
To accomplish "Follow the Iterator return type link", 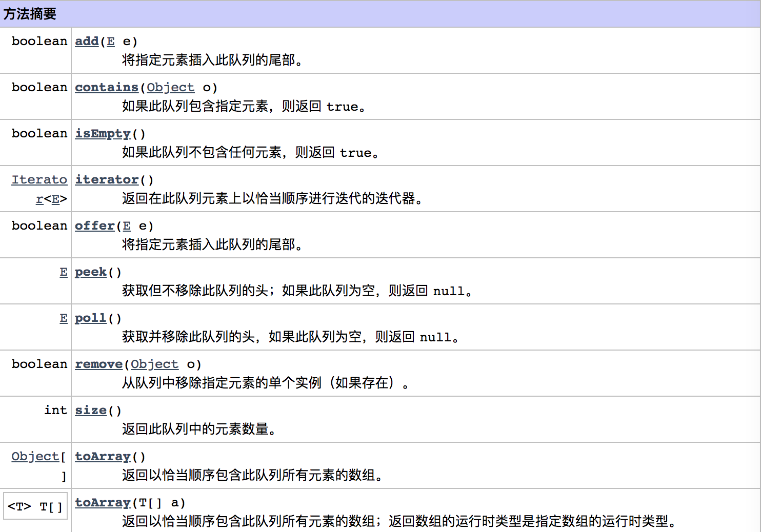I will [39, 179].
